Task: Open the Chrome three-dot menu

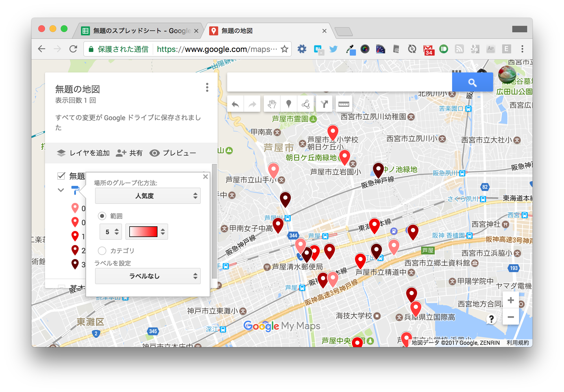Action: point(522,49)
